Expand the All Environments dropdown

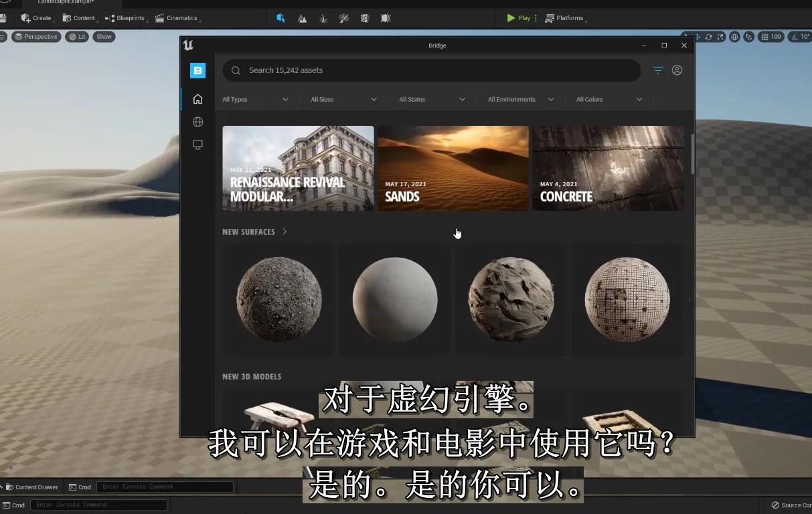point(520,99)
